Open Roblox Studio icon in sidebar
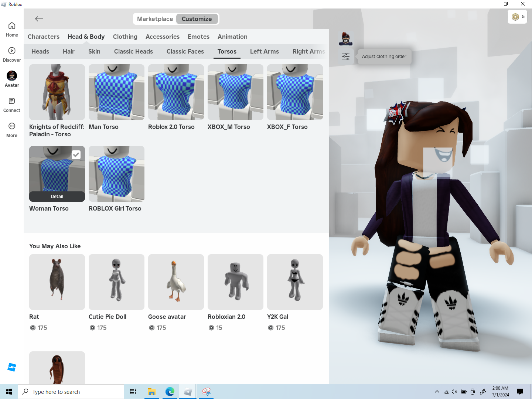 tap(12, 367)
